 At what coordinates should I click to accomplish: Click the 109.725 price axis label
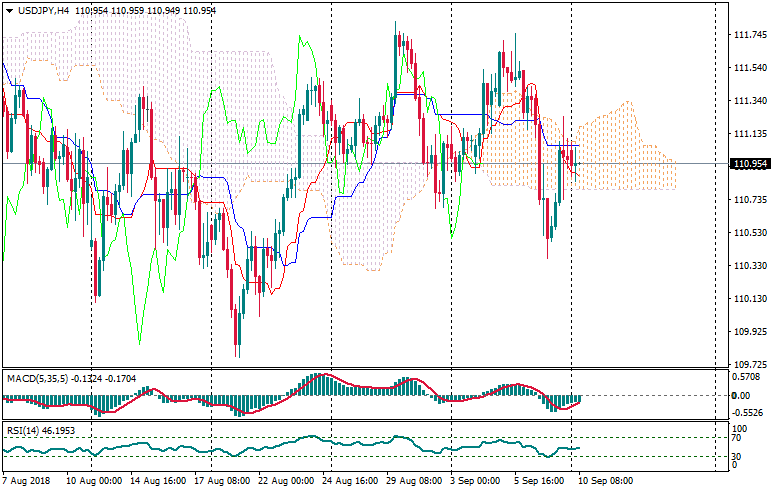point(742,365)
